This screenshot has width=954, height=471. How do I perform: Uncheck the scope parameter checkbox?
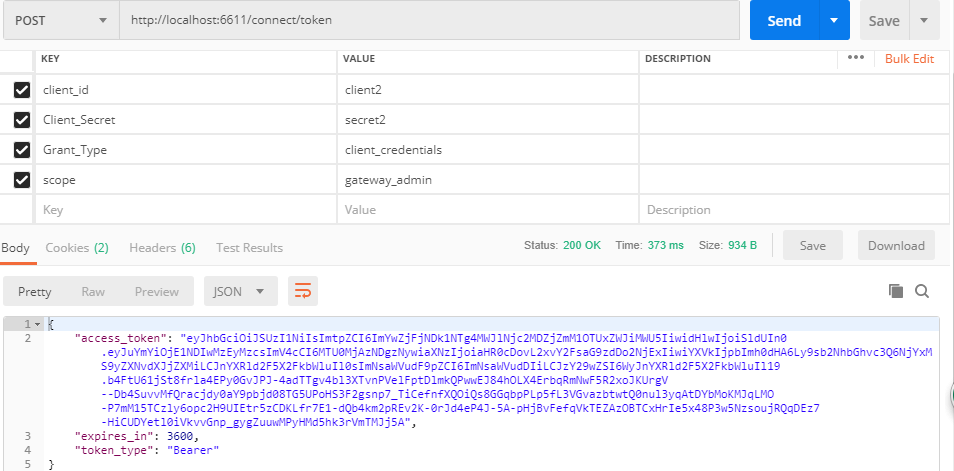click(22, 180)
